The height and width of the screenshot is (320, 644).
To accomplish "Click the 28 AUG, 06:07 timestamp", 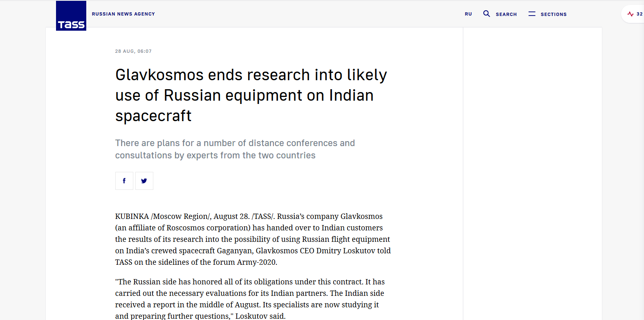I will click(133, 51).
